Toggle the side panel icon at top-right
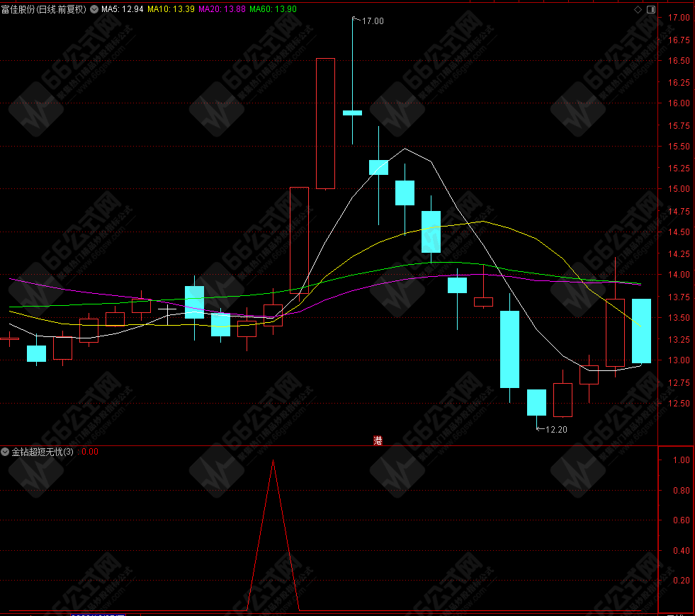 [x=651, y=9]
